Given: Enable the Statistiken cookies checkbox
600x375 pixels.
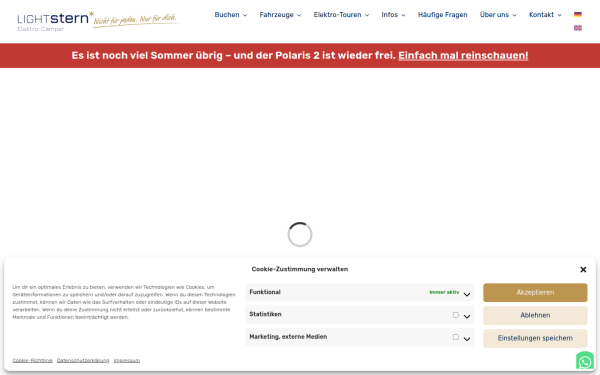Looking at the screenshot, I should coord(455,315).
